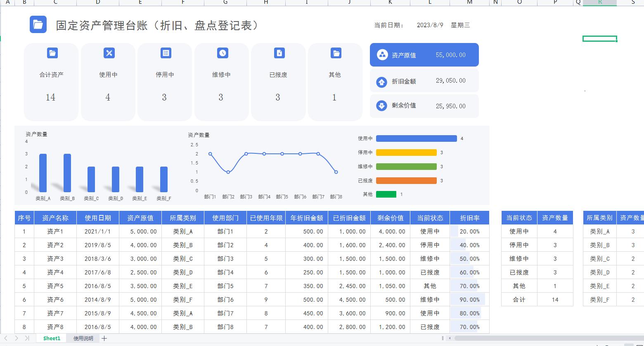
Task: Go to the next sheet tab arrow
Action: [17, 338]
